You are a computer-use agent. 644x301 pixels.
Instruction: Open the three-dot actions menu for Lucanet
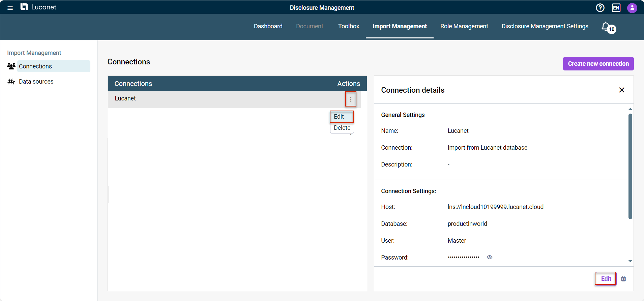tap(351, 99)
